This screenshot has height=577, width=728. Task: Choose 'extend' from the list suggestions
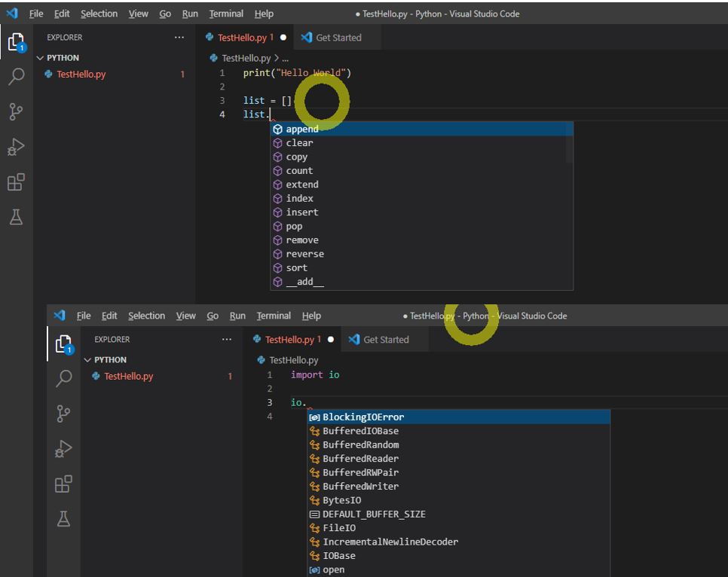click(421, 185)
